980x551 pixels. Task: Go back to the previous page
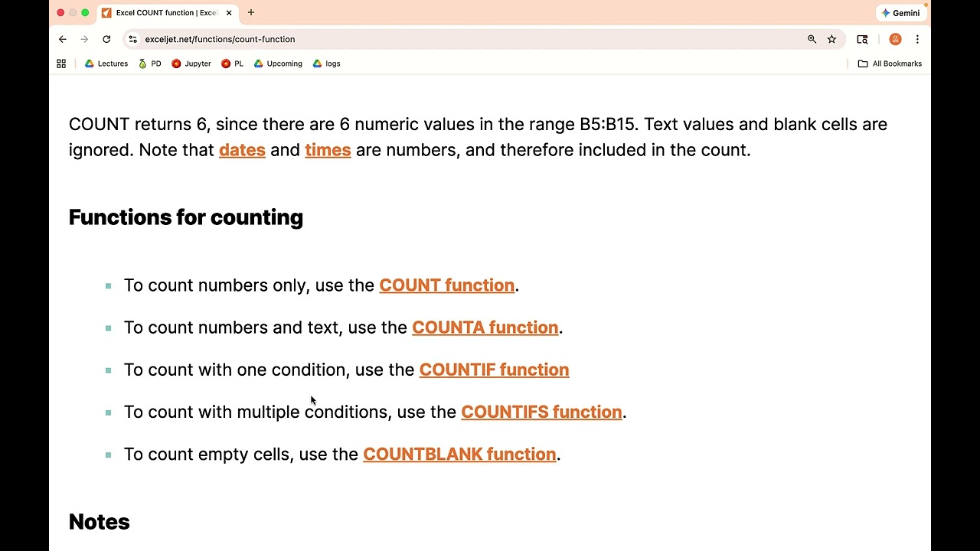click(x=63, y=39)
